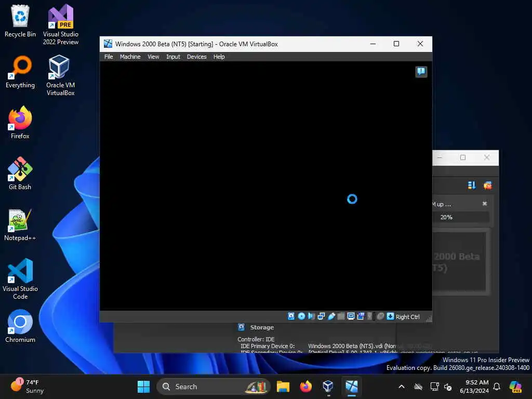Click the audio icon in the VM status bar

point(311,316)
